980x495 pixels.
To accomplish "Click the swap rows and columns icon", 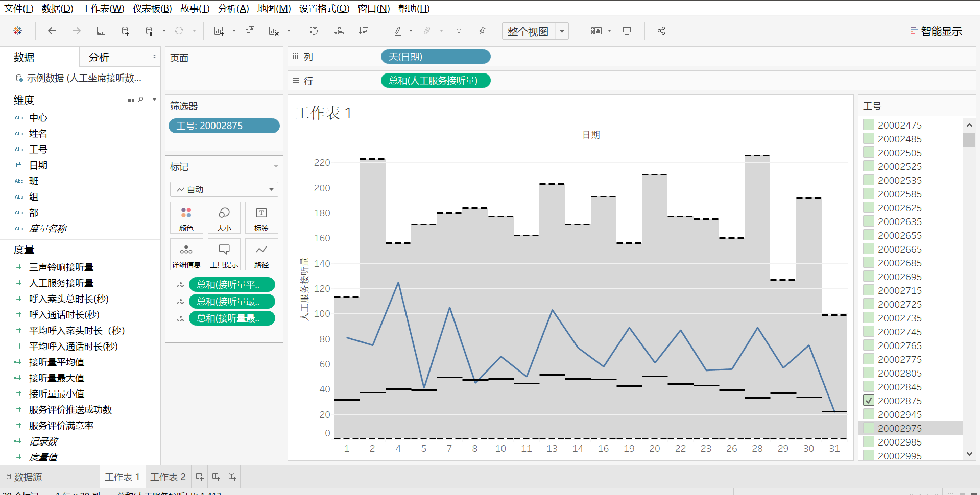I will coord(314,31).
